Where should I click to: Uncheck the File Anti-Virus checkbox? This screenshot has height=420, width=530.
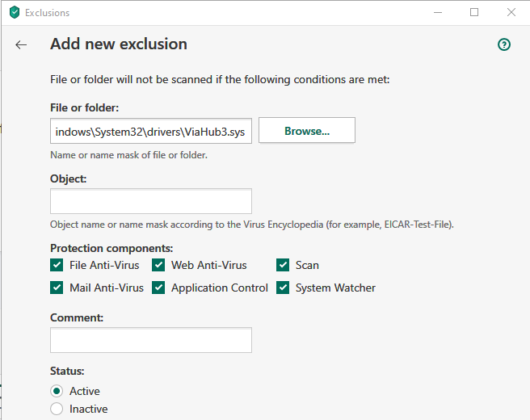pos(57,265)
